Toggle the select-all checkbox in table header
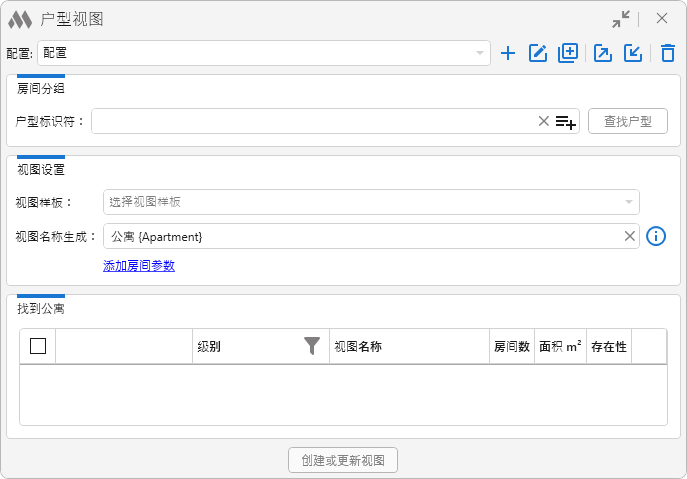Image resolution: width=687 pixels, height=479 pixels. [38, 346]
